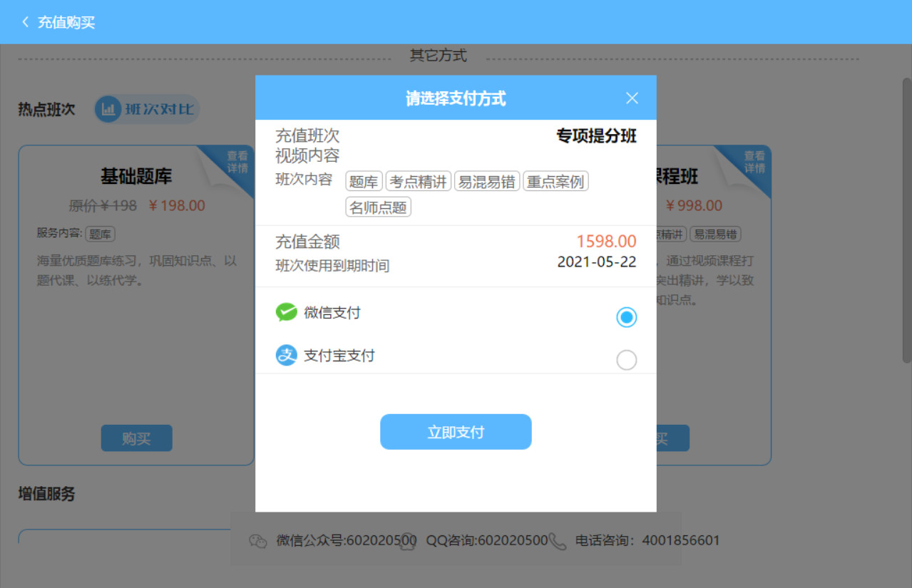This screenshot has height=588, width=912.
Task: Click the phone consultation icon
Action: [558, 541]
